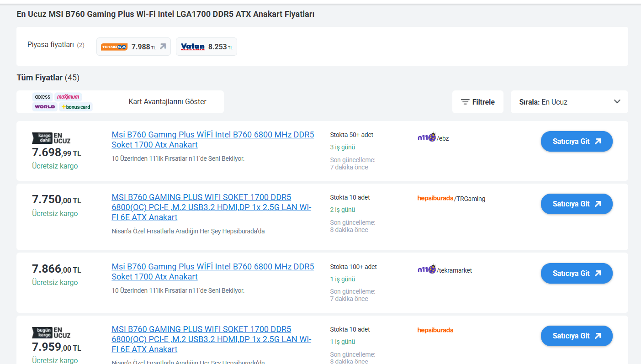Click the 'Piyasa fiyatları' label
The height and width of the screenshot is (364, 641).
click(x=51, y=45)
